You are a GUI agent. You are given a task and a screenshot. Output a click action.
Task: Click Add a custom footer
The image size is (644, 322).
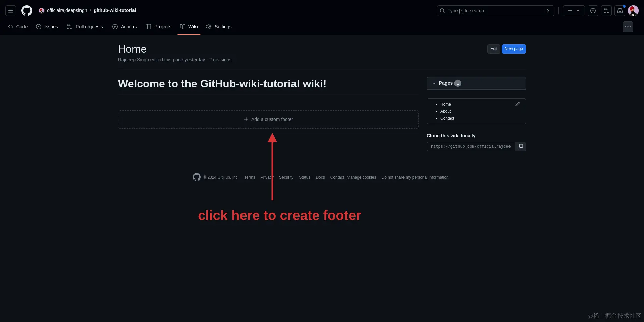(268, 119)
